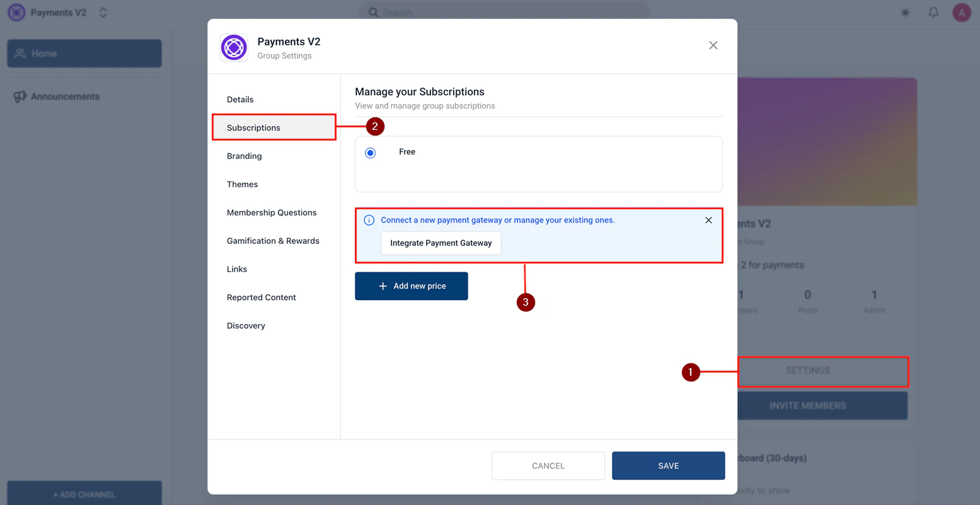
Task: Click the search magnifier icon
Action: click(373, 12)
